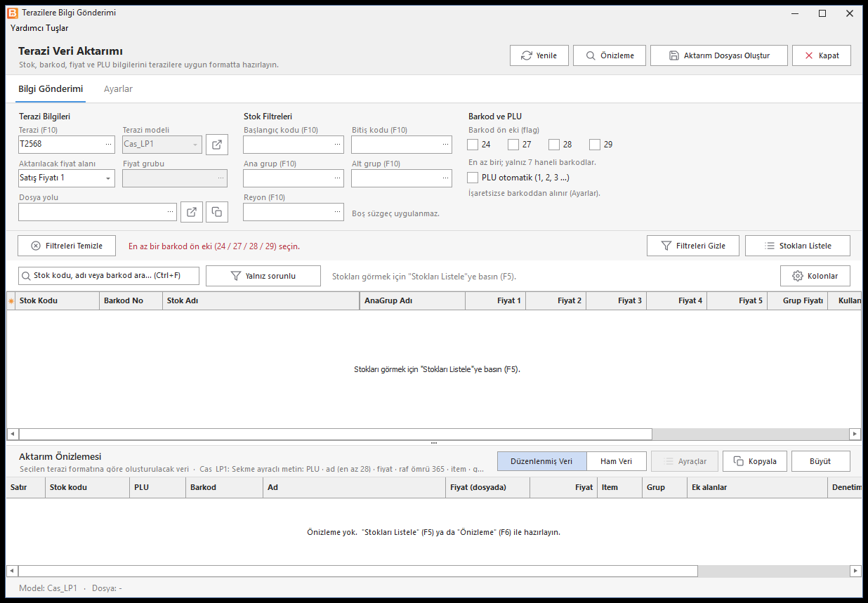Open the Reyon lookup ellipsis button
The width and height of the screenshot is (868, 603).
coord(338,212)
